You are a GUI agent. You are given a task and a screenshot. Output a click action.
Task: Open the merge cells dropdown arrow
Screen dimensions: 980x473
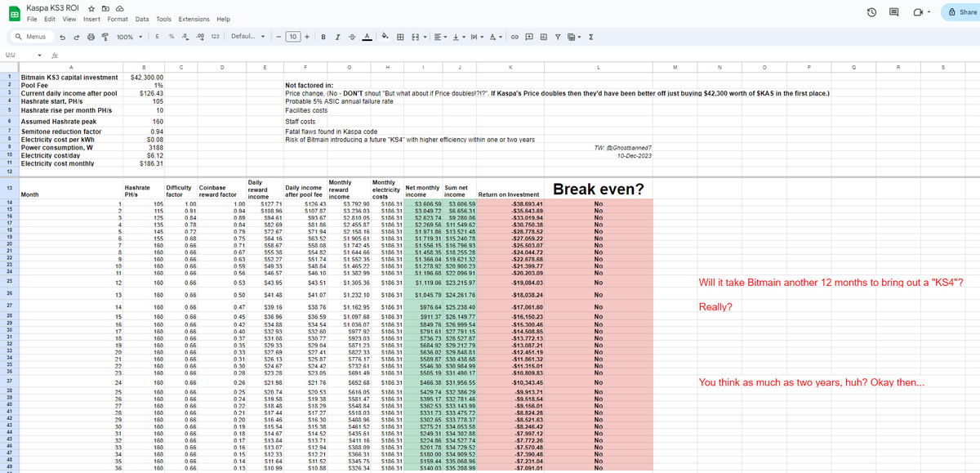[x=424, y=37]
